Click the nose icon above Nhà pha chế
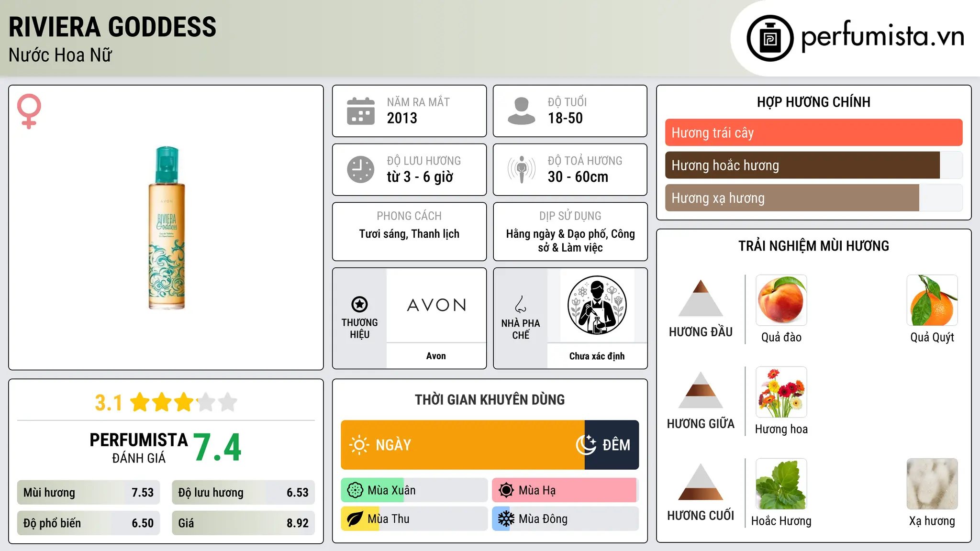Viewport: 980px width, 551px height. (521, 304)
